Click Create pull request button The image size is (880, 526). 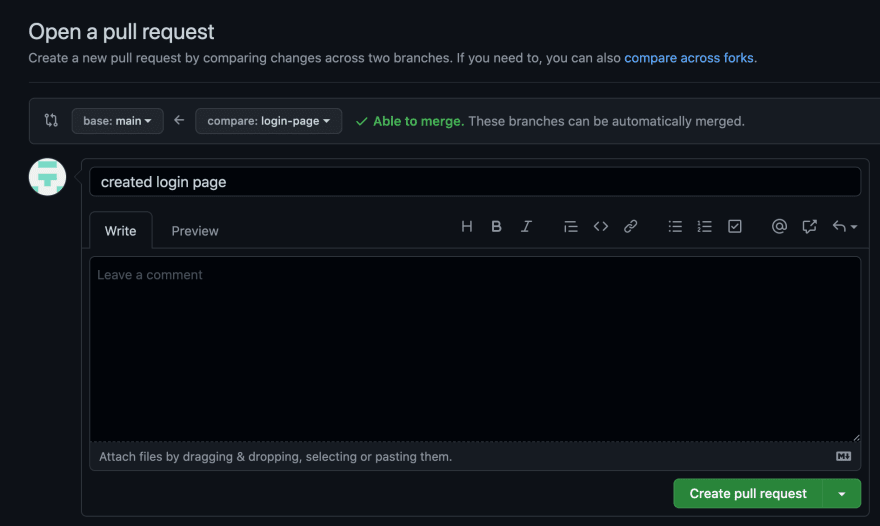(x=748, y=493)
